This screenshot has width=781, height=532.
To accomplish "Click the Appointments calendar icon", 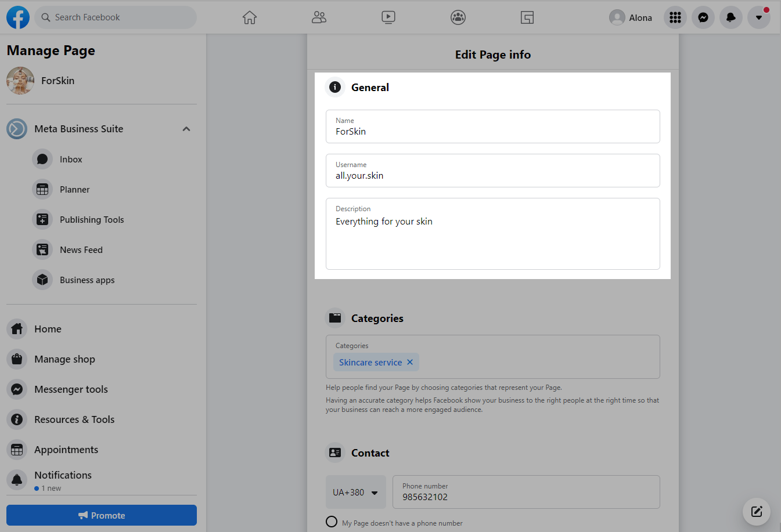I will [x=17, y=450].
